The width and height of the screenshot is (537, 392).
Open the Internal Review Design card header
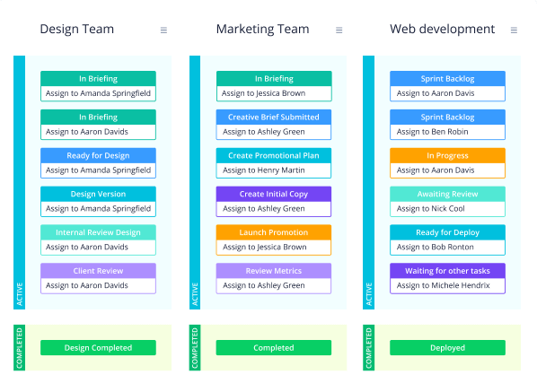98,232
